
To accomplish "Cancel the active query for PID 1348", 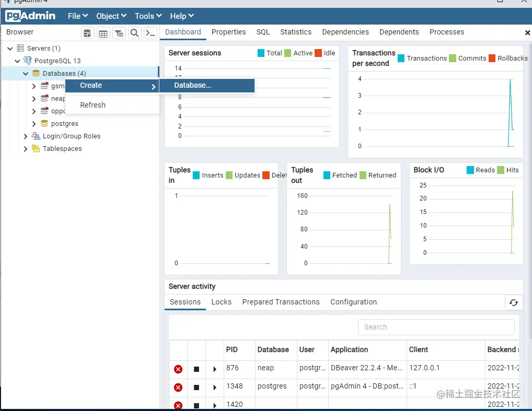I will coord(196,387).
